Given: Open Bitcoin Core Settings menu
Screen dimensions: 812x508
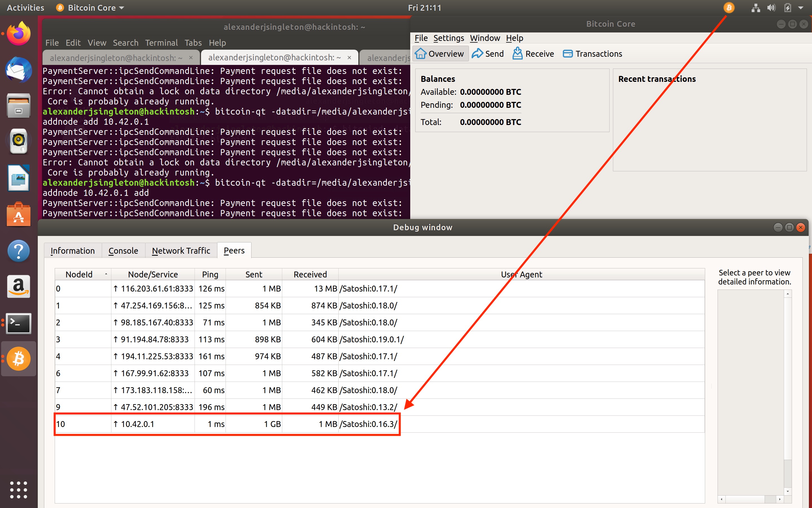Looking at the screenshot, I should click(x=449, y=38).
